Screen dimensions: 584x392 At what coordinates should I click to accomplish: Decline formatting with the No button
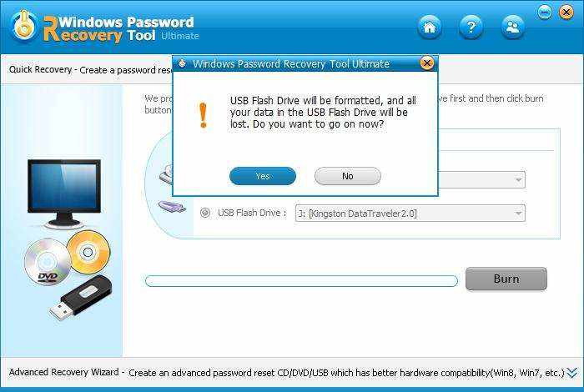click(348, 176)
